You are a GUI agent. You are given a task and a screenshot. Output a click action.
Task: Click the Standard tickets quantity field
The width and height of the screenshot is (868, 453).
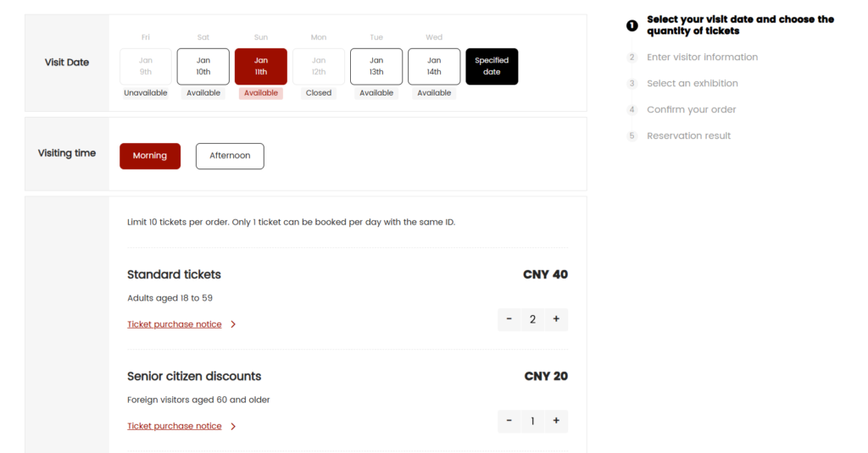(x=532, y=319)
